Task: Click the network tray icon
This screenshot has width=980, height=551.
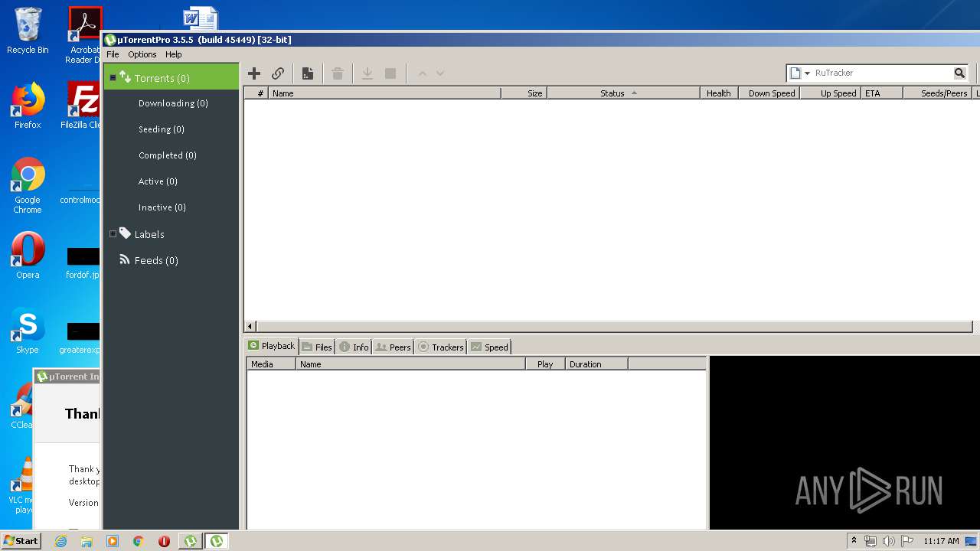Action: point(871,541)
